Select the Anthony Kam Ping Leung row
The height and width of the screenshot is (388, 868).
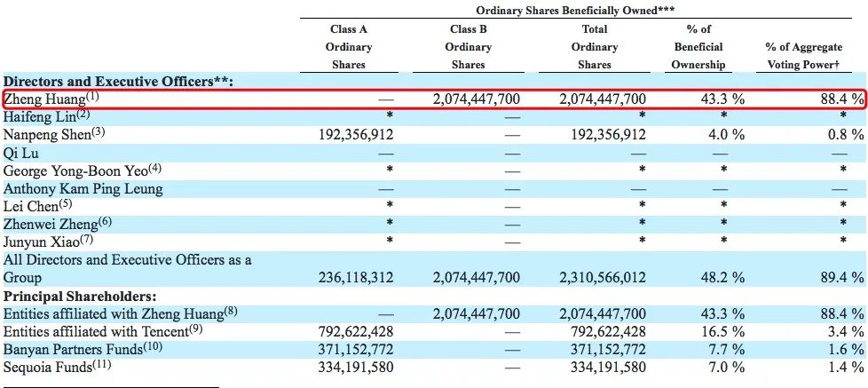83,188
